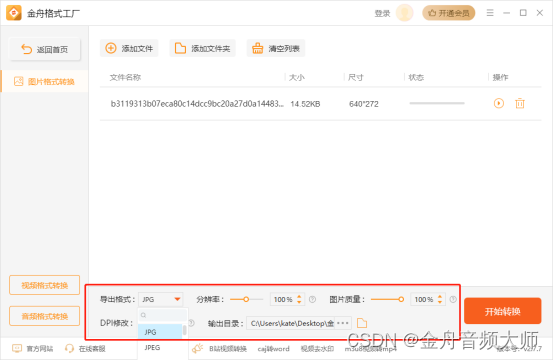Open the B站视频转换 link
Viewport: 554px width, 360px height.
click(x=228, y=349)
